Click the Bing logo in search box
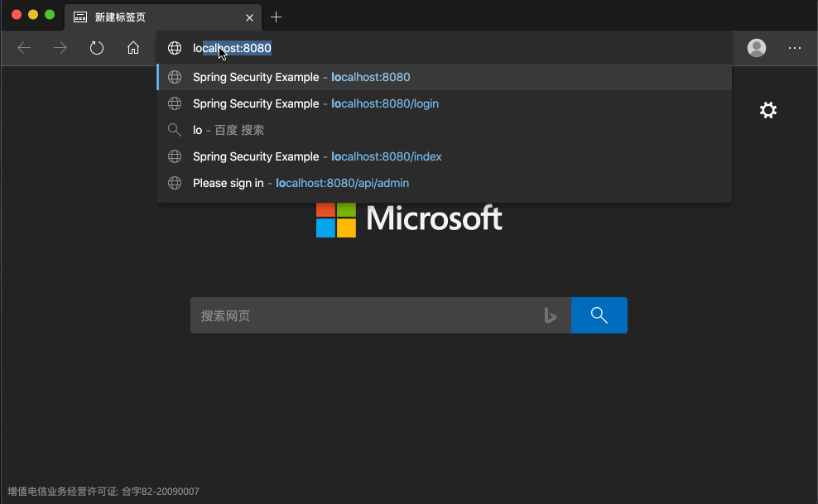 (x=550, y=315)
